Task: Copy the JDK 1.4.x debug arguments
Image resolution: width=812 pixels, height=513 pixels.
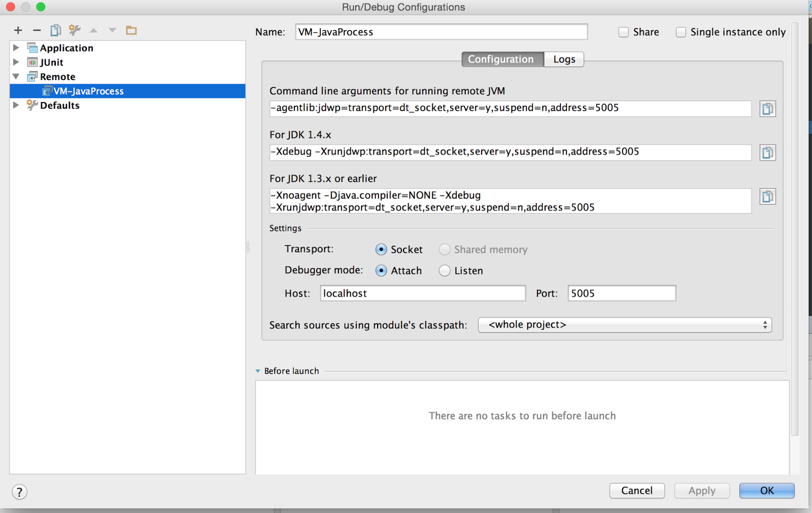Action: pyautogui.click(x=767, y=152)
